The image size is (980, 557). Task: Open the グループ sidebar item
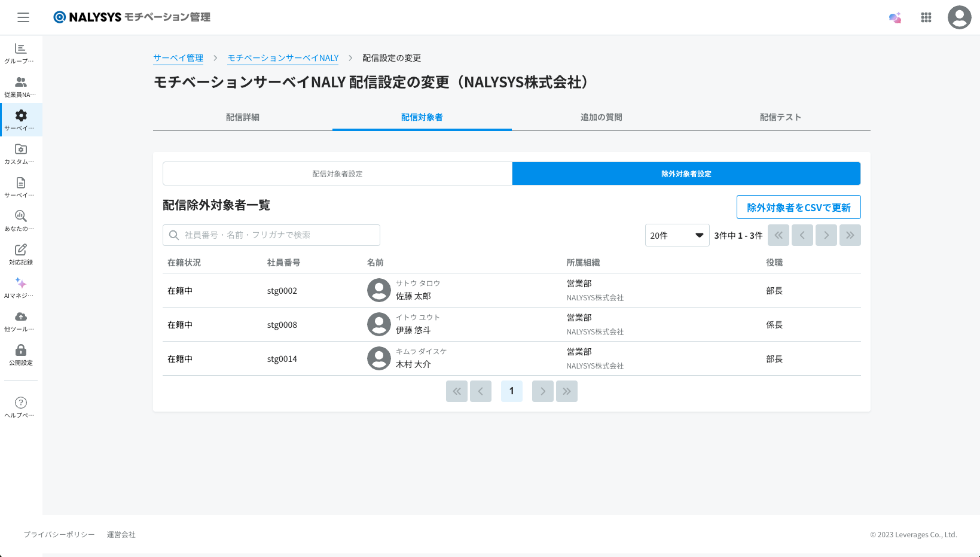(x=21, y=53)
